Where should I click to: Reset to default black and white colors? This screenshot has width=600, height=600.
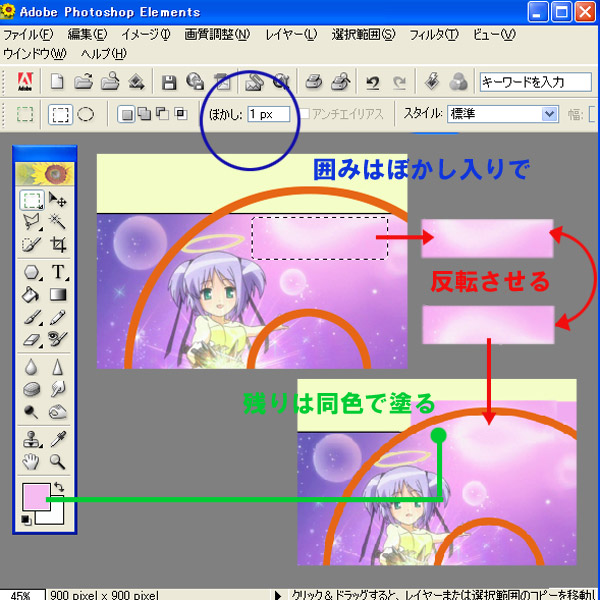(x=26, y=520)
